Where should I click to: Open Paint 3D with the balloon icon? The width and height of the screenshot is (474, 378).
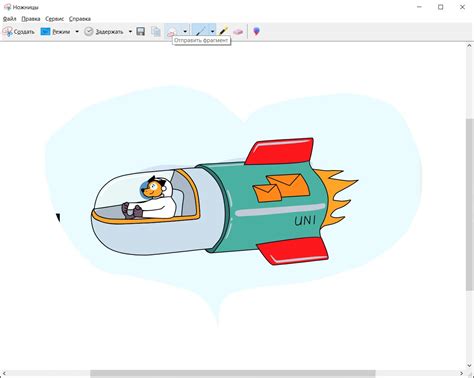[x=256, y=32]
